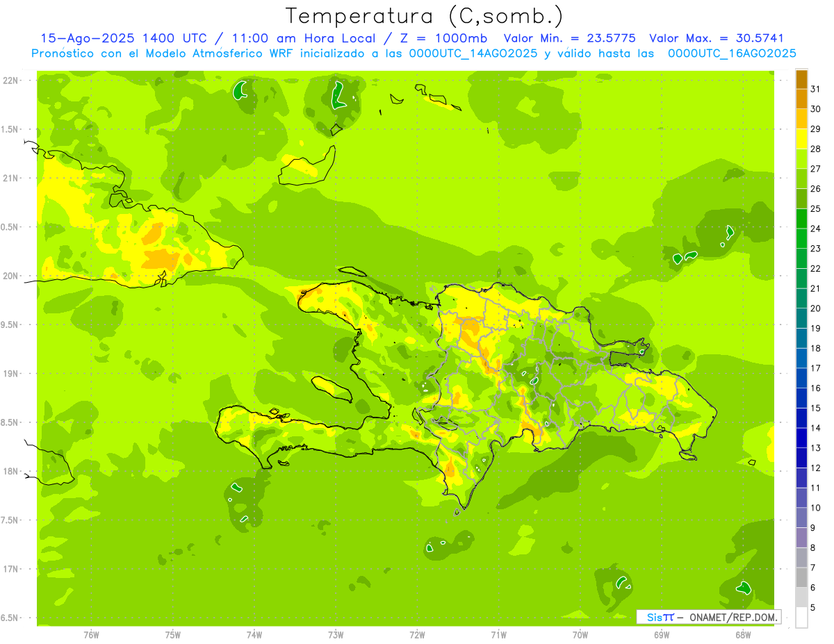Click the '31' colorbar label
The image size is (834, 644).
click(816, 89)
